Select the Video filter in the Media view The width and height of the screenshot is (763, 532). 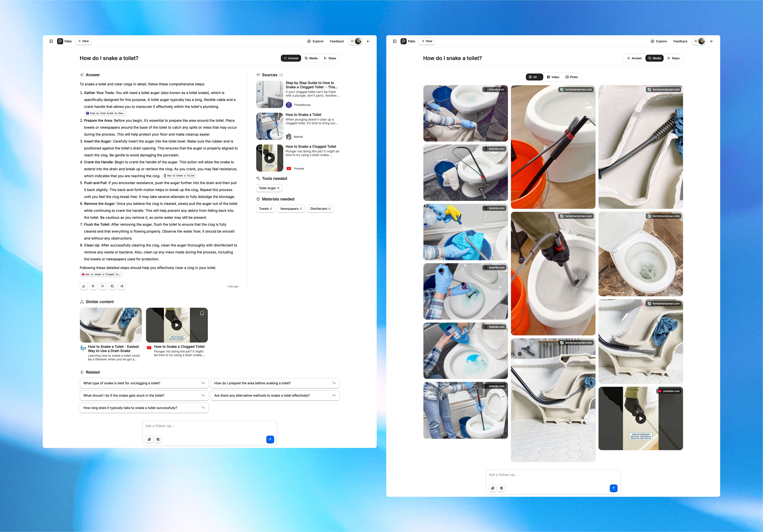tap(553, 77)
